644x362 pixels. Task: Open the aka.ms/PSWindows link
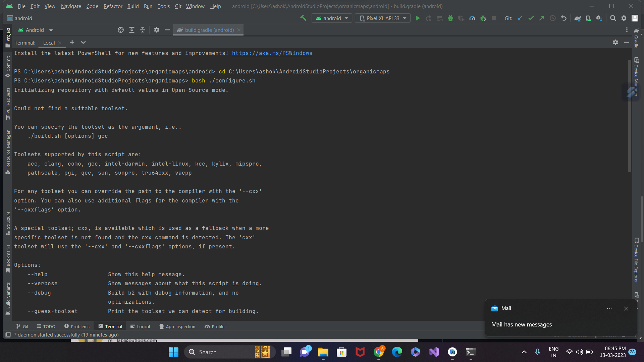point(272,53)
